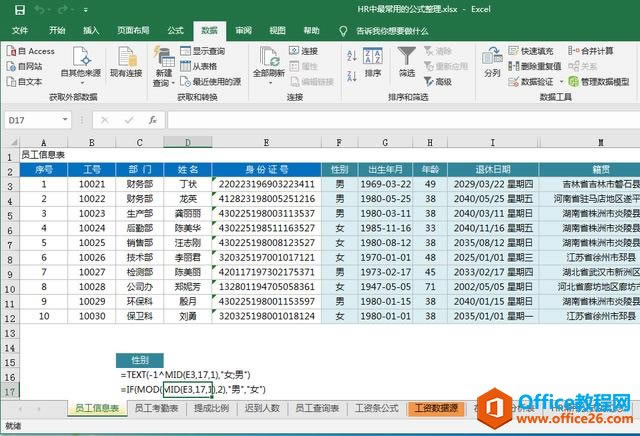Open 最近使用的源
Screen dimensions: 640x436
pyautogui.click(x=211, y=82)
